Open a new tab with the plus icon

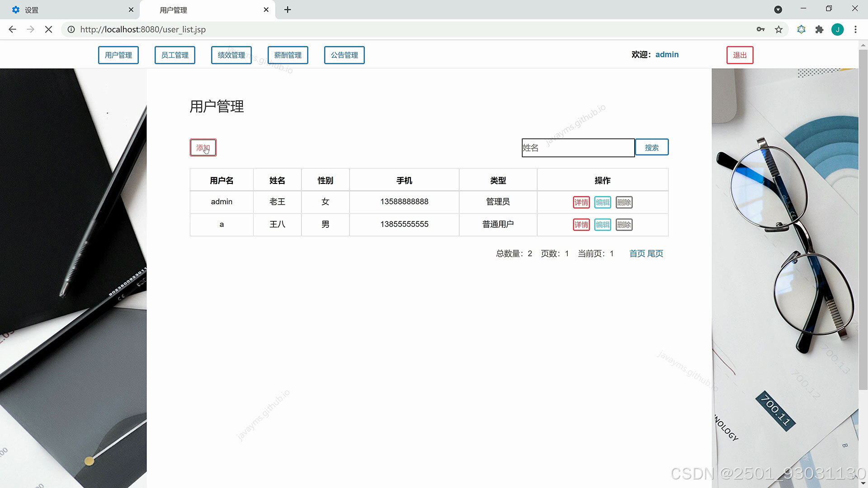coord(288,9)
